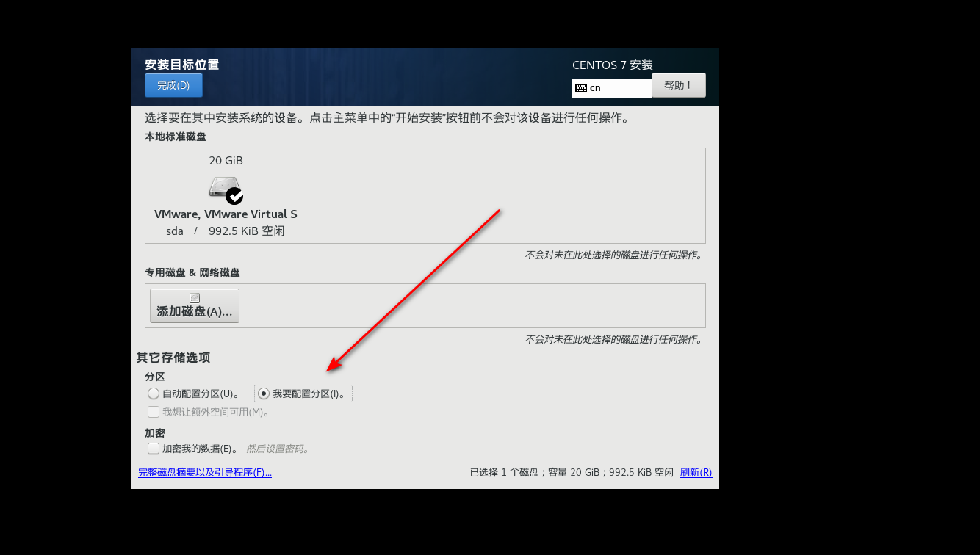Click the CENTOS 7 安装 header label
This screenshot has width=980, height=555.
point(612,65)
